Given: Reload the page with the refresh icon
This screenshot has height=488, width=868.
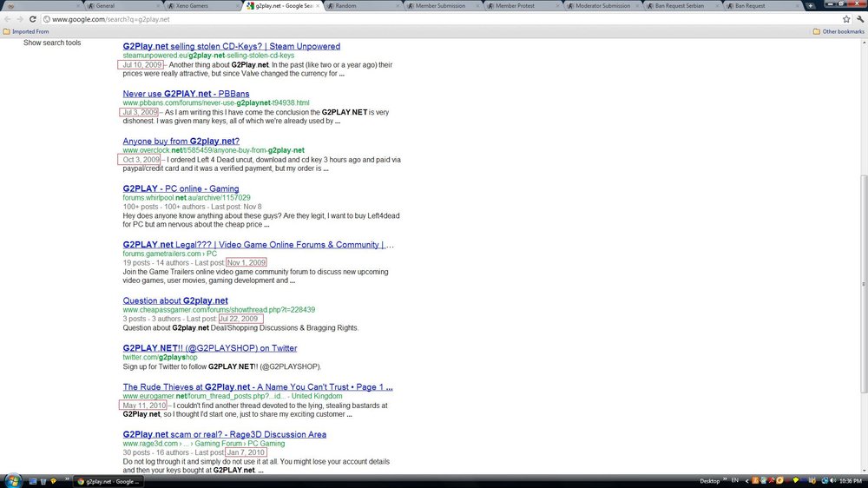Looking at the screenshot, I should coord(33,19).
